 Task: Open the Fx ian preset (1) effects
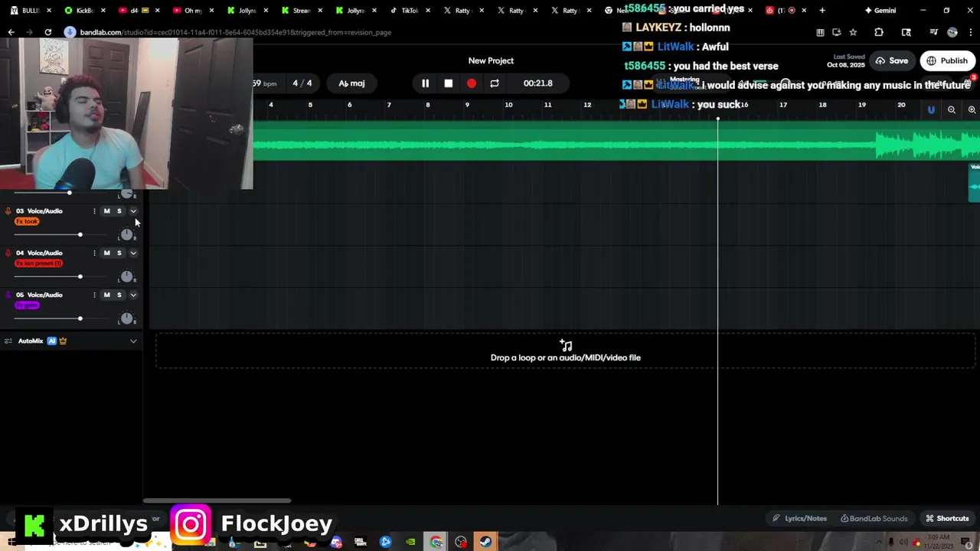[x=38, y=264]
